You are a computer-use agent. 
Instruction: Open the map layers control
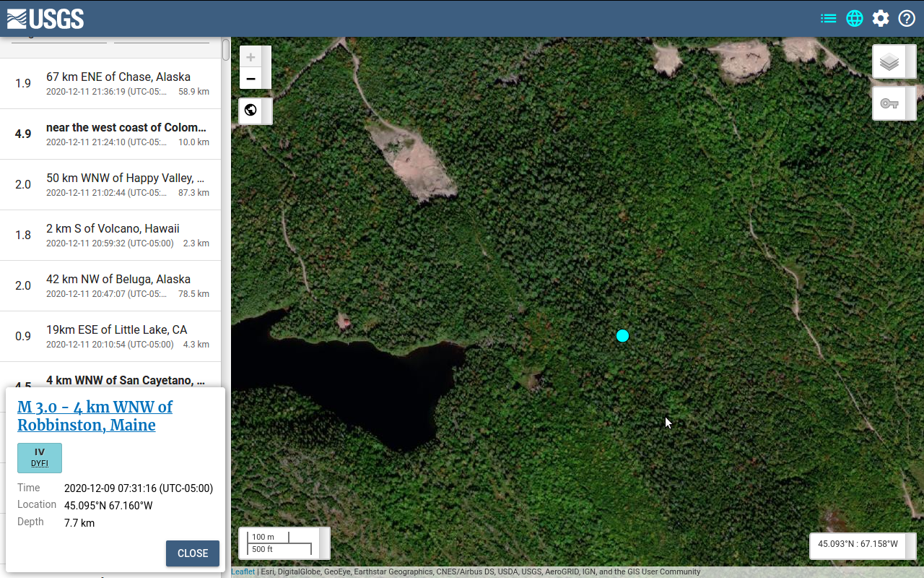[889, 62]
